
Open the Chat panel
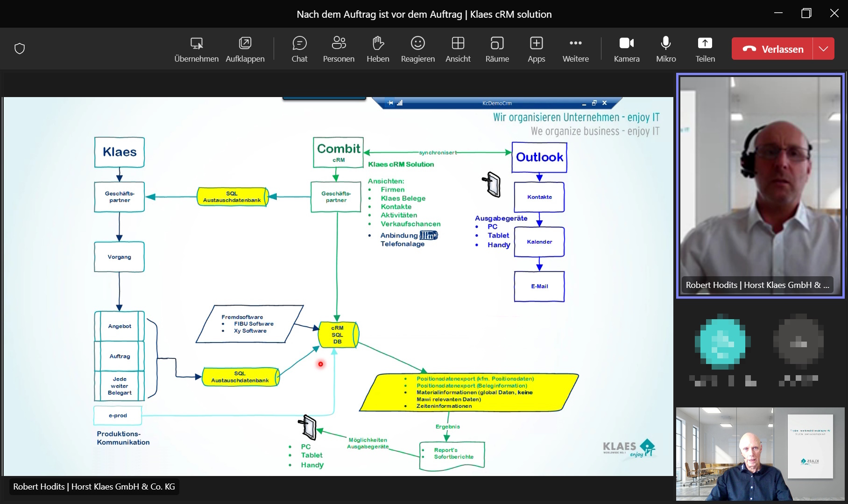click(x=299, y=49)
